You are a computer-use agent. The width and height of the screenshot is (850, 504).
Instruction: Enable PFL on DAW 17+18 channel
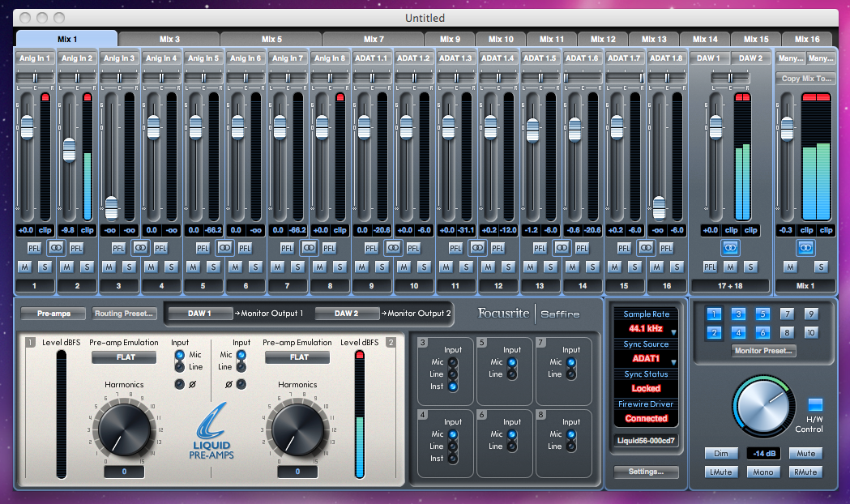pyautogui.click(x=710, y=267)
